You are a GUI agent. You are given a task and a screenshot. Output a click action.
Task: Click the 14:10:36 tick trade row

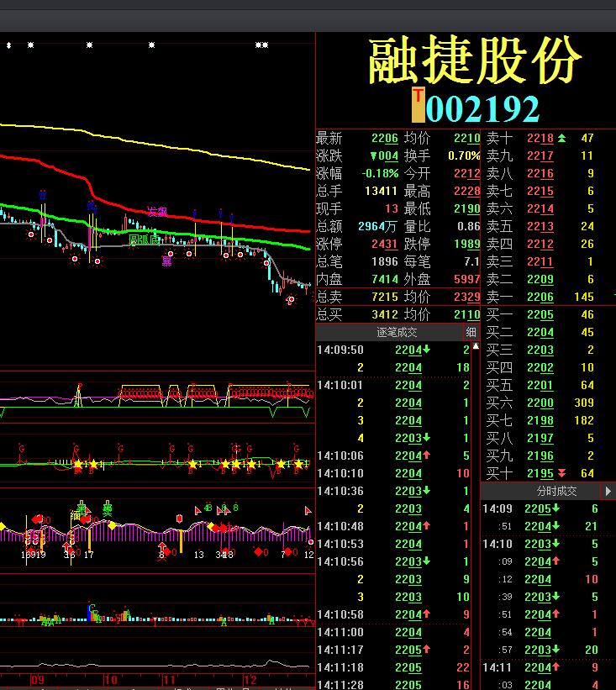point(393,491)
